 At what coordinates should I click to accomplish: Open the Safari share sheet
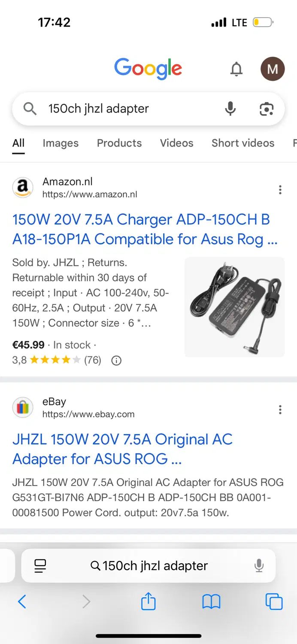(148, 601)
